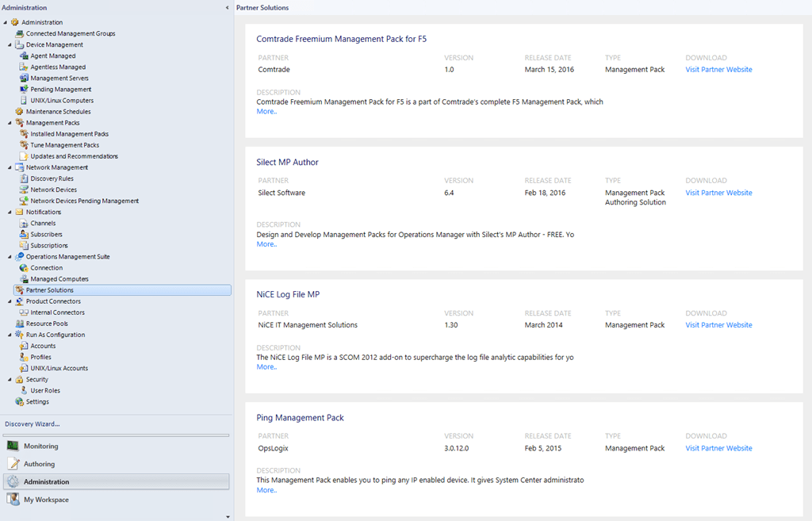Click the Subscribers icon
The width and height of the screenshot is (812, 521).
pos(24,234)
